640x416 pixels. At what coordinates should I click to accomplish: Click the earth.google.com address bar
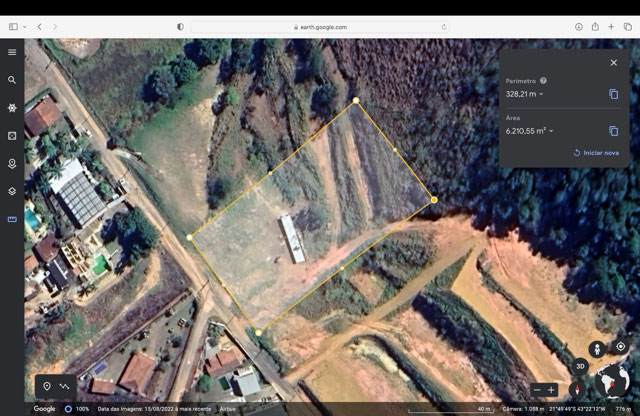tap(320, 27)
